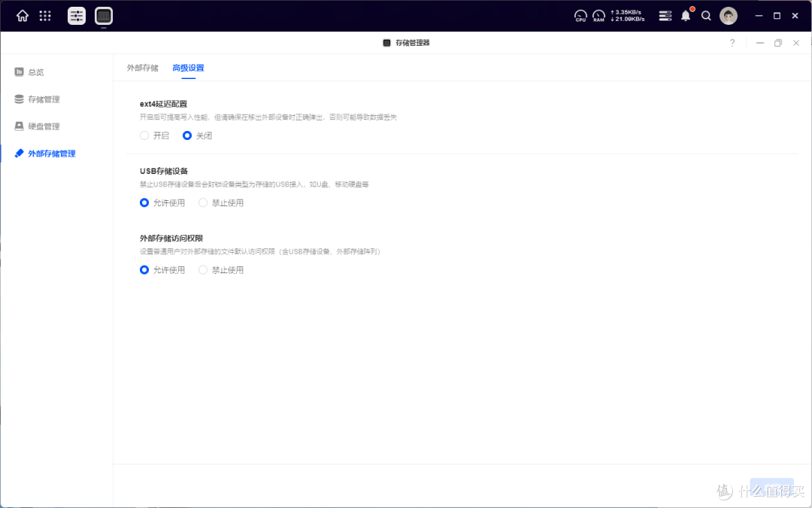View the RAM usage gauge
The width and height of the screenshot is (812, 508).
pyautogui.click(x=598, y=16)
